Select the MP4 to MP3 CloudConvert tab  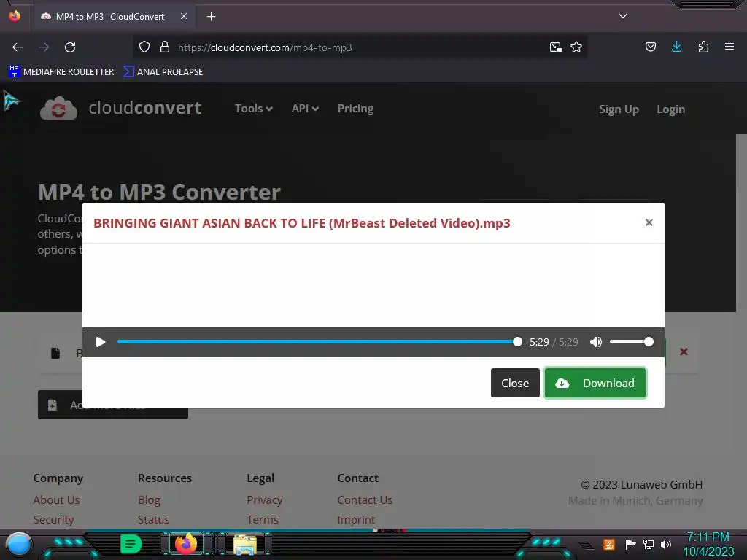pyautogui.click(x=113, y=17)
